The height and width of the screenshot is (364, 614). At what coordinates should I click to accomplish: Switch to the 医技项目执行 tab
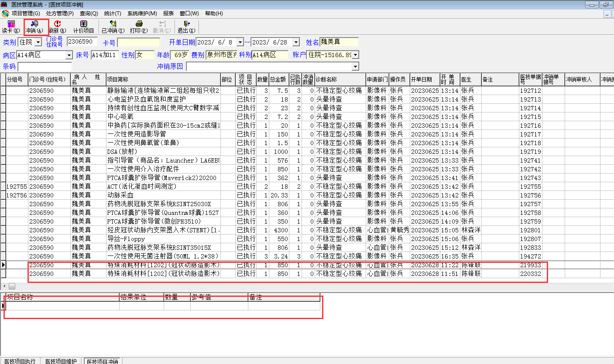point(20,361)
